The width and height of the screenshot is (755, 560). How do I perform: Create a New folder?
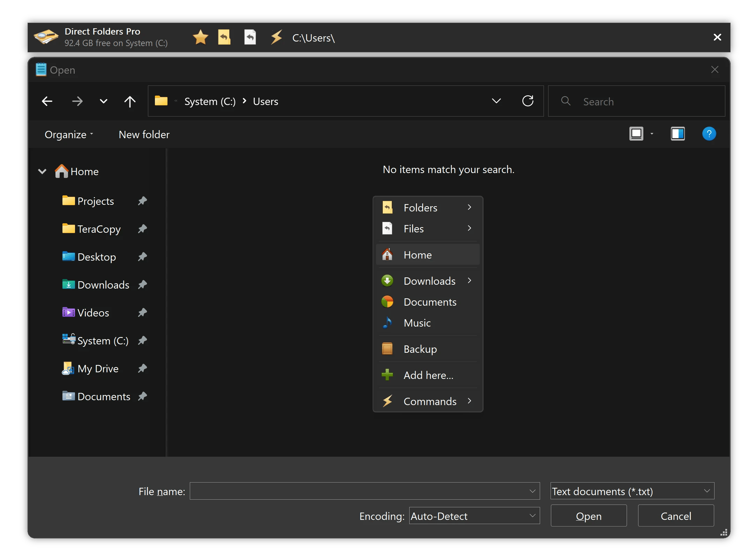(144, 134)
